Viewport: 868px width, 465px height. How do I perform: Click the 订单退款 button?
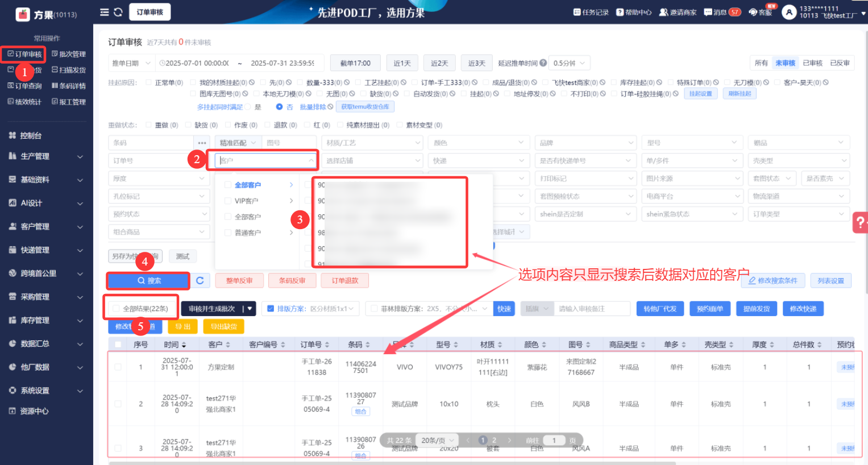(344, 280)
